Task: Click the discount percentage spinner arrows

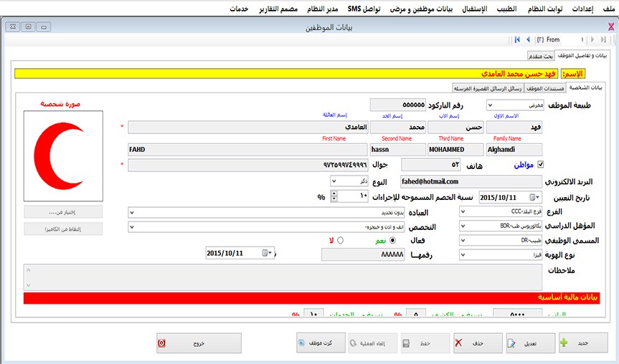Action: (x=335, y=197)
